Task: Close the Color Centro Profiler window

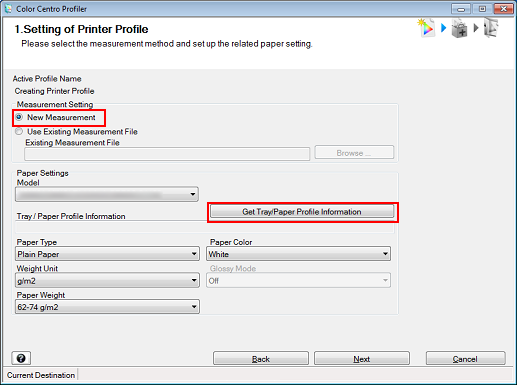Action: 503,9
